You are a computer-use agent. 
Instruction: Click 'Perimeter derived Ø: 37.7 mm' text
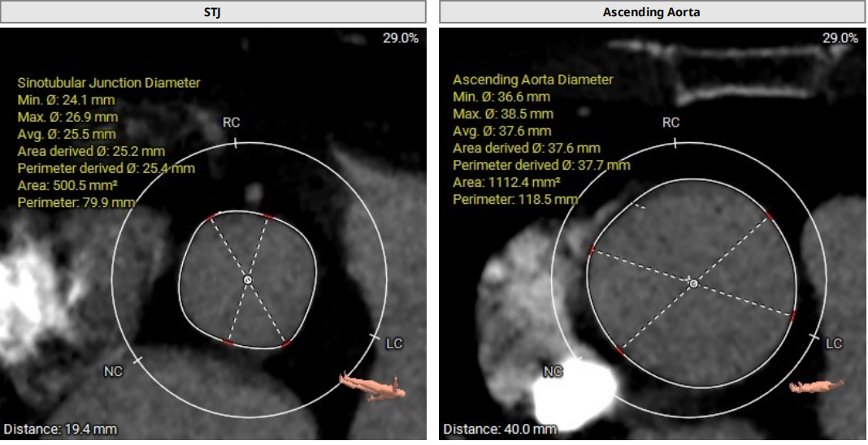click(x=541, y=166)
